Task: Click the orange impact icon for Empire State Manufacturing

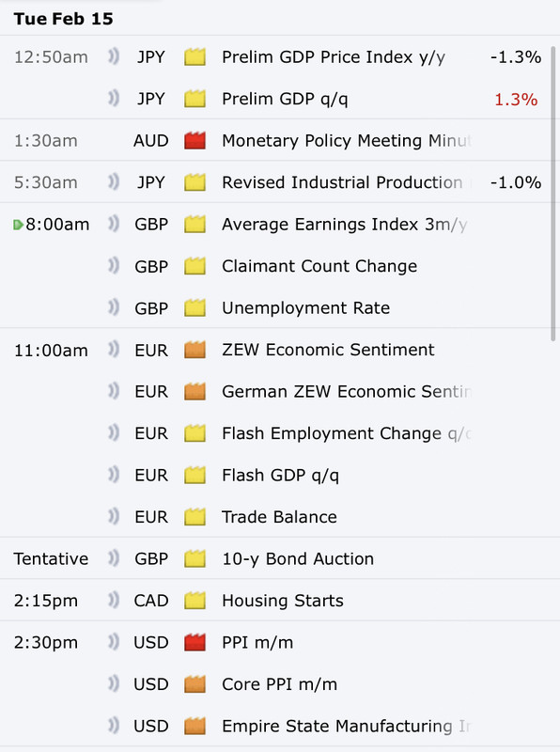Action: tap(194, 726)
